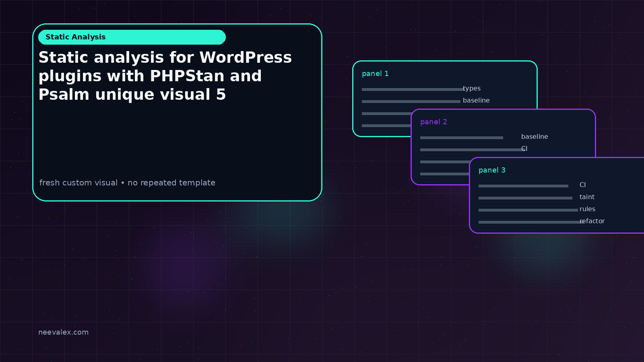Click the Static Analysis category badge
Screen dimensions: 644x362
coord(132,37)
